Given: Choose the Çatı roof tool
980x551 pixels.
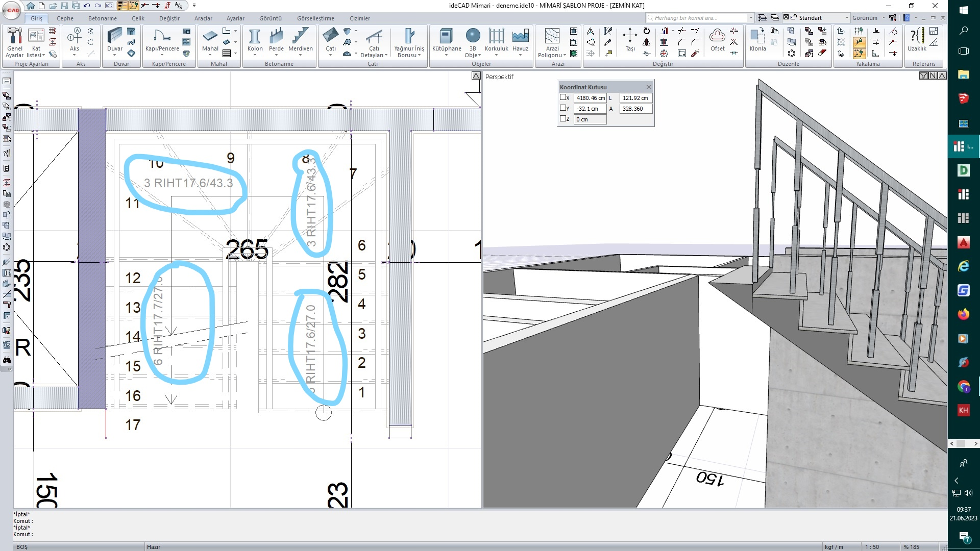Looking at the screenshot, I should click(331, 40).
